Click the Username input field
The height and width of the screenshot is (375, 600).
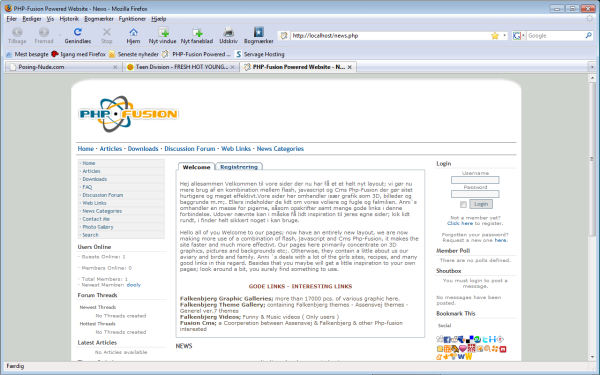[x=475, y=180]
